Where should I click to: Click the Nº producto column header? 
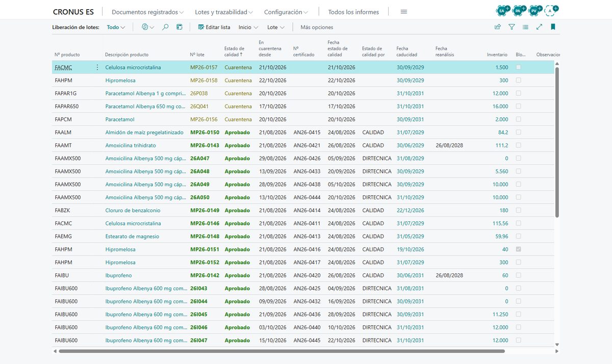tap(67, 55)
